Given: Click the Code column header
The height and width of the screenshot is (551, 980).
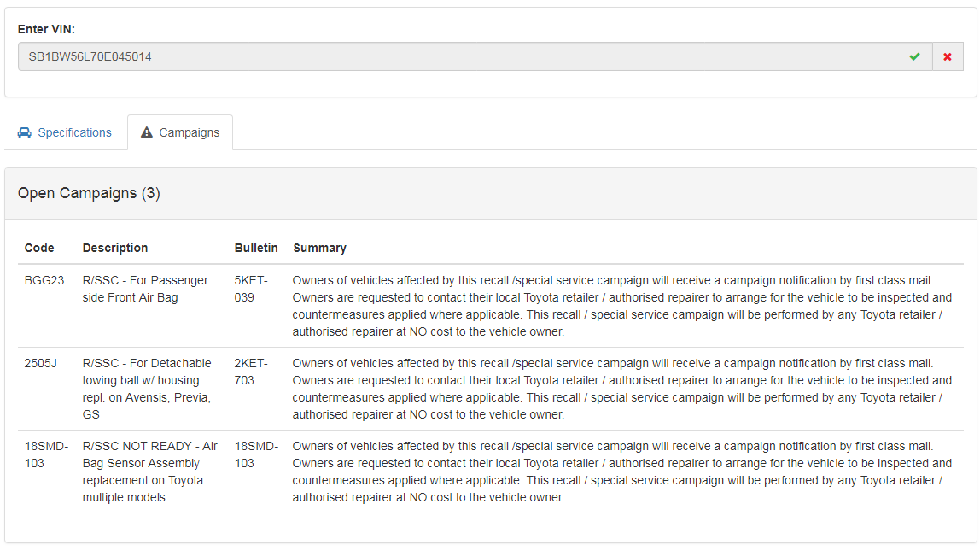Looking at the screenshot, I should 39,248.
